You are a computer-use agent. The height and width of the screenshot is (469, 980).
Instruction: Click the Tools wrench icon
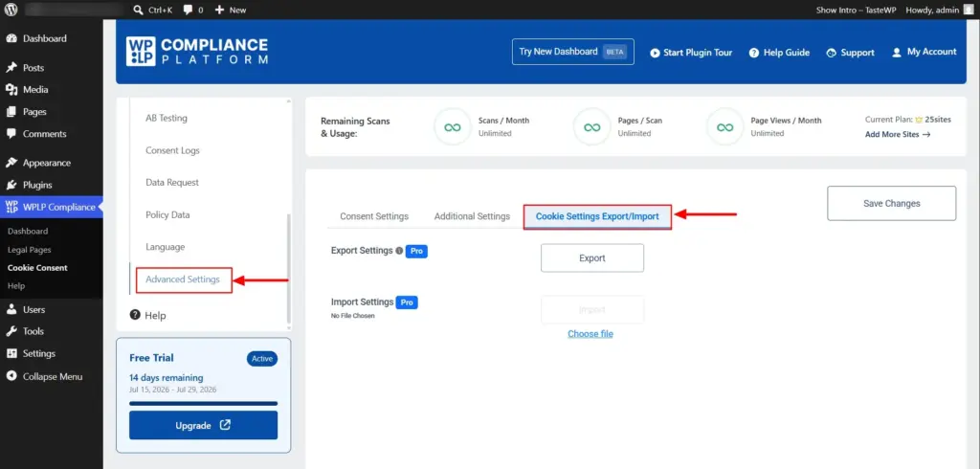point(11,331)
